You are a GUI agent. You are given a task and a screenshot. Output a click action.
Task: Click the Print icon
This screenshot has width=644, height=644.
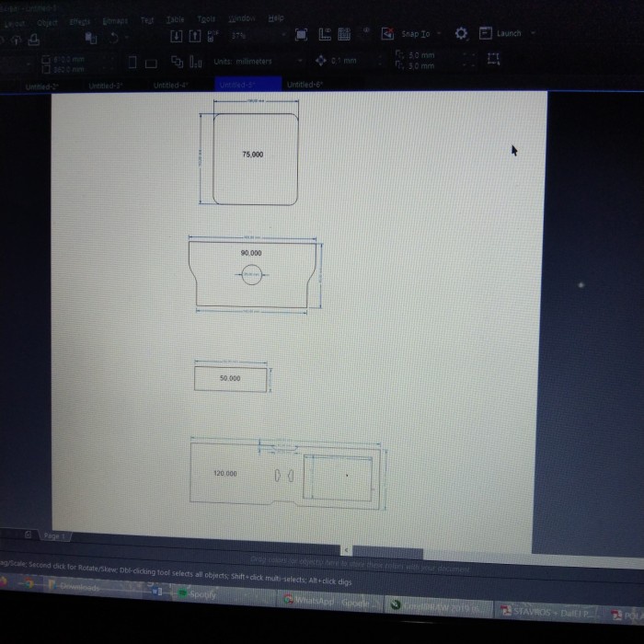coord(34,40)
